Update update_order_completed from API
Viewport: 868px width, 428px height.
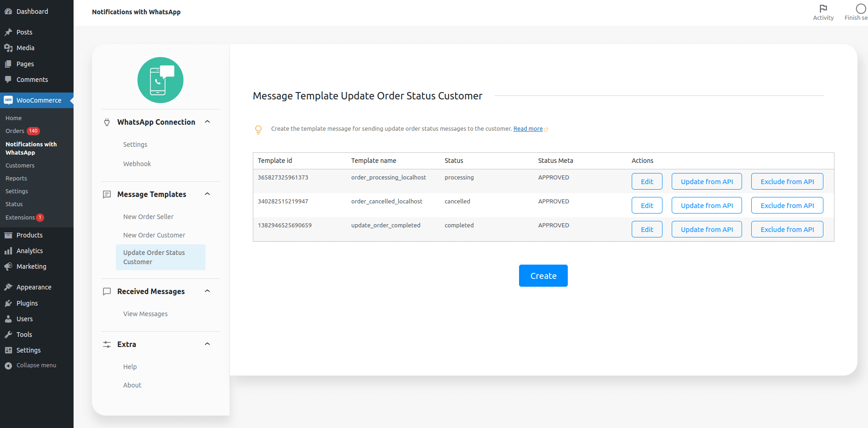(x=707, y=229)
